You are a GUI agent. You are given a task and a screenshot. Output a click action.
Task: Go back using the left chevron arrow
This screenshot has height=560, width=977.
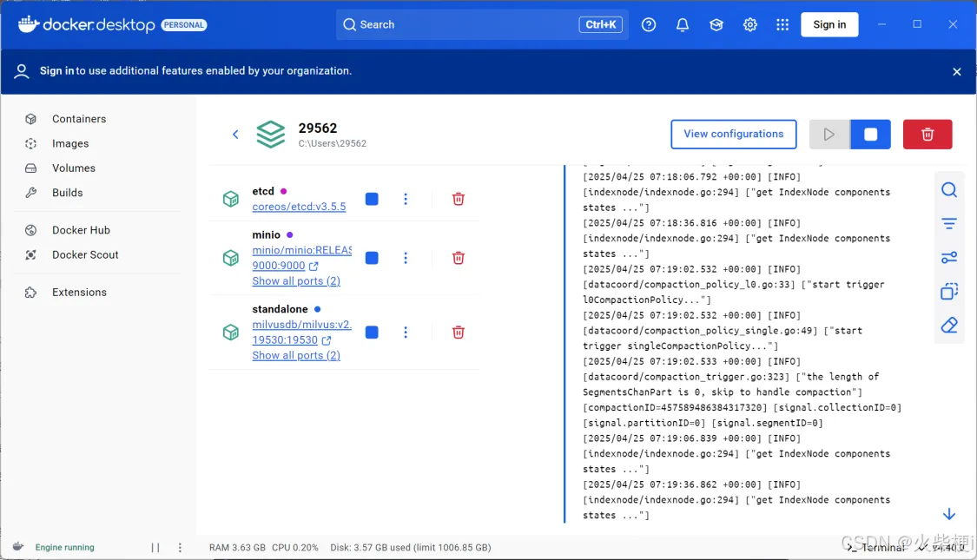coord(235,134)
